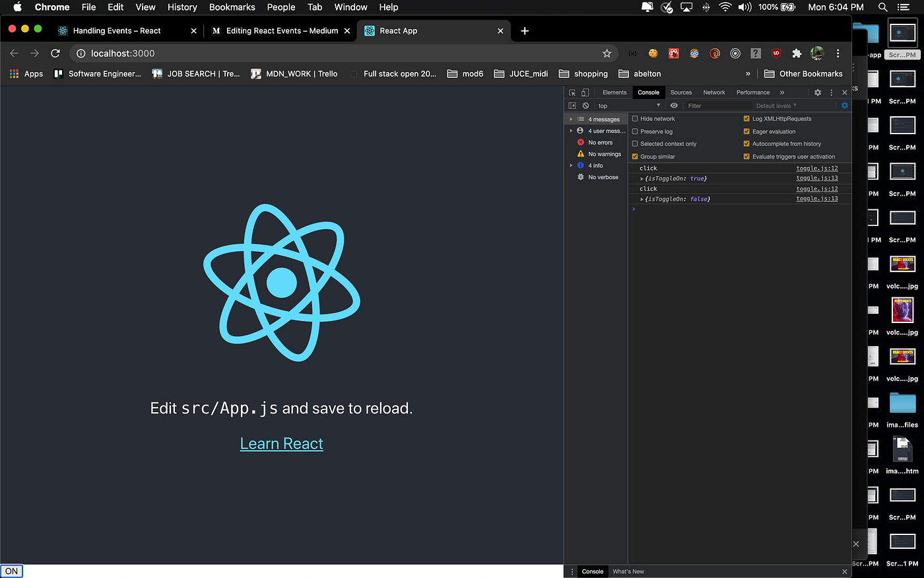The image size is (924, 578).
Task: Open the first toggle.js:12 source link
Action: tap(817, 168)
